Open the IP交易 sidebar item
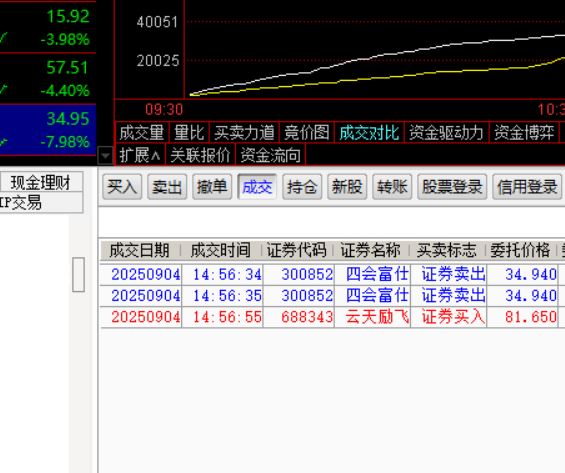The height and width of the screenshot is (473, 565). coord(41,203)
